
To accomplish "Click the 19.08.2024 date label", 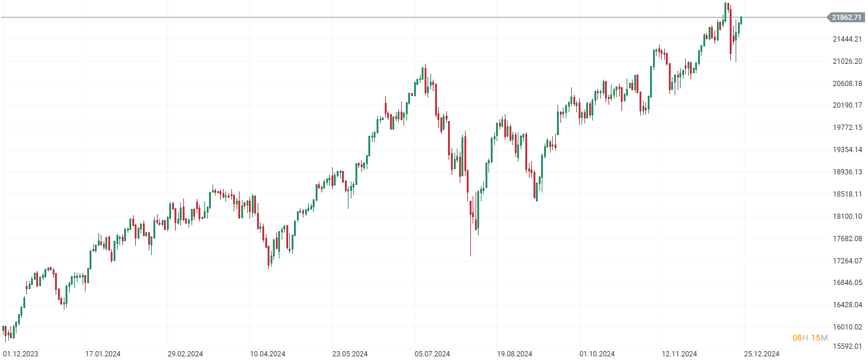I will click(514, 354).
